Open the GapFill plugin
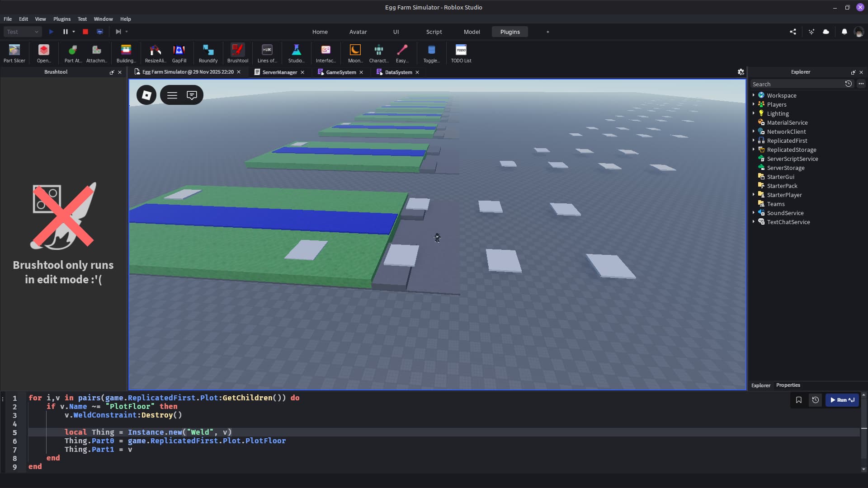 click(179, 53)
